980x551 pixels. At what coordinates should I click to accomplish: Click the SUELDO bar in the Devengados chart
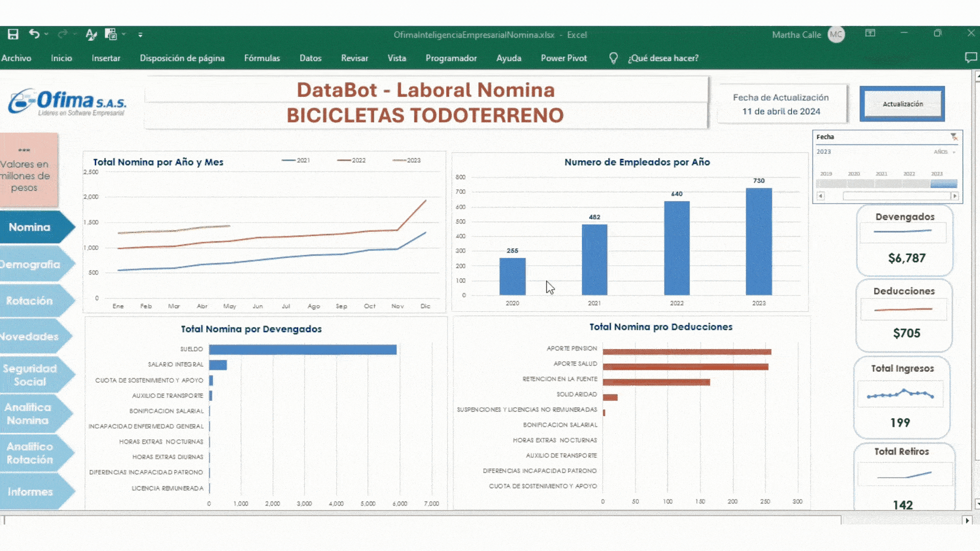(x=303, y=349)
